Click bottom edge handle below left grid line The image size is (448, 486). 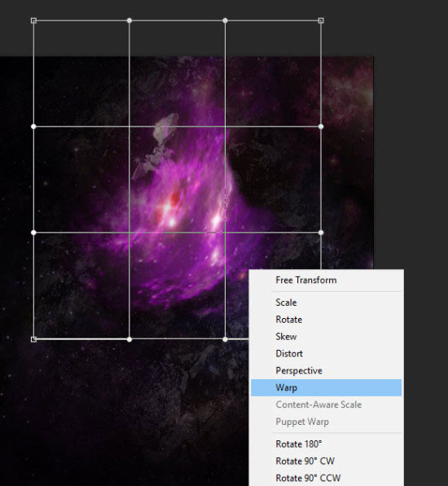(x=130, y=339)
